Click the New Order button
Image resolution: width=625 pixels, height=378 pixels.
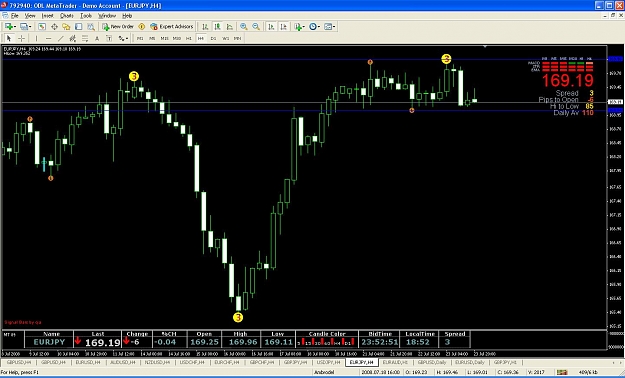(118, 26)
